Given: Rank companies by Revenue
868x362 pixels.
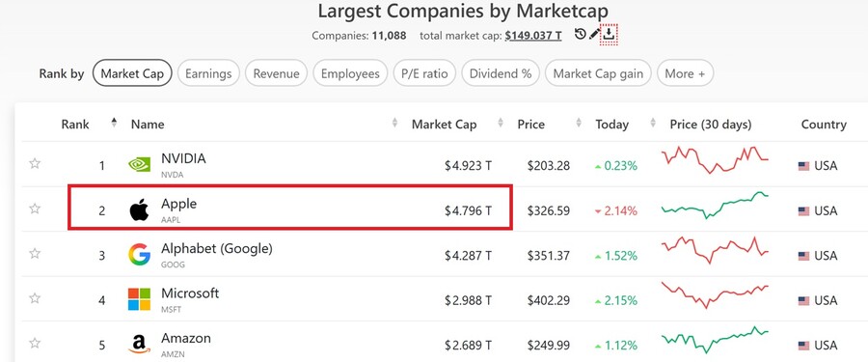Looking at the screenshot, I should point(276,73).
